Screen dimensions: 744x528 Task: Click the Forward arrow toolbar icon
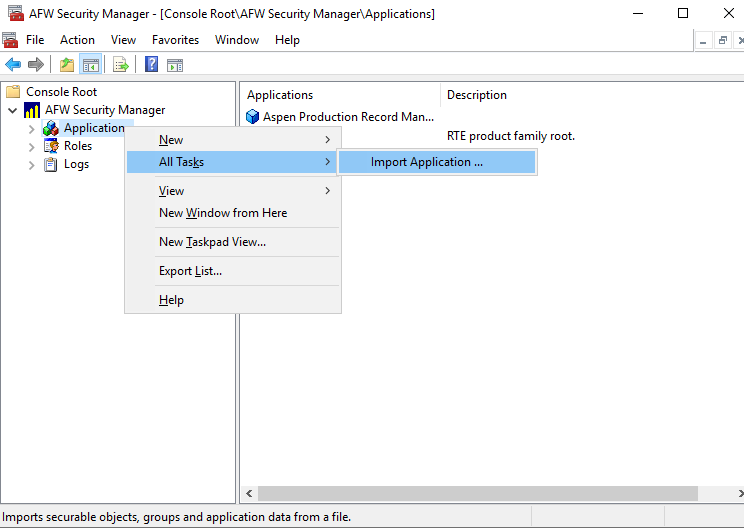36,65
